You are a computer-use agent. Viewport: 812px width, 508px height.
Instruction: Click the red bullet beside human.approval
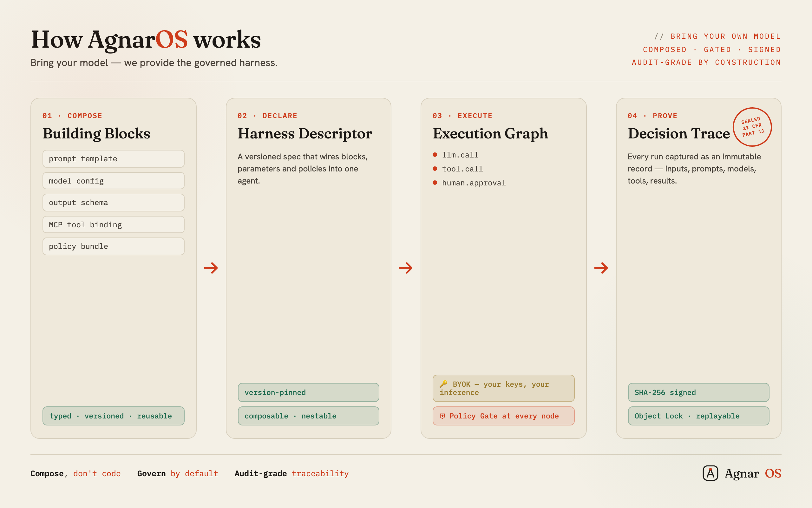pyautogui.click(x=435, y=183)
